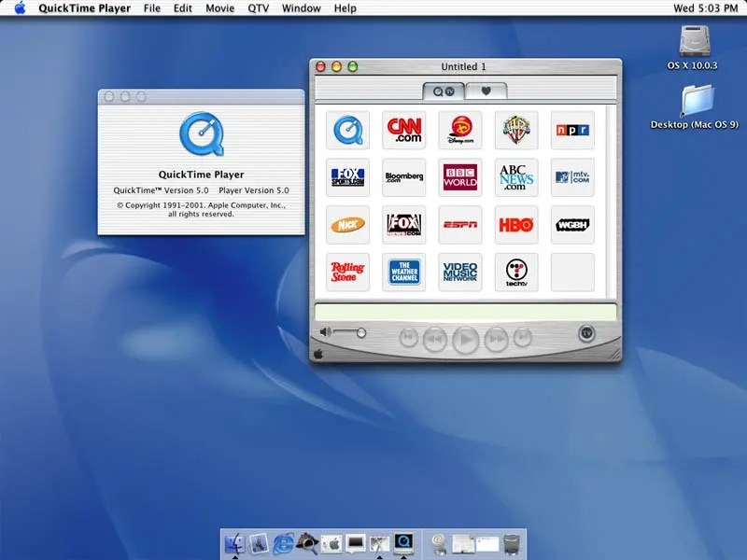The height and width of the screenshot is (560, 747).
Task: Zoom the Untitled 1 player window
Action: (353, 66)
